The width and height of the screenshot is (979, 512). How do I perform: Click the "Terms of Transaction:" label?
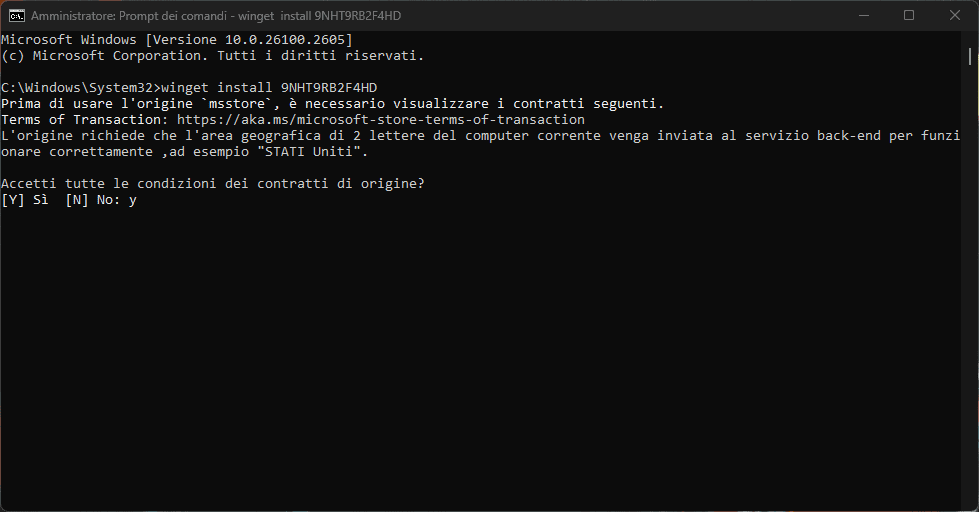(x=85, y=120)
